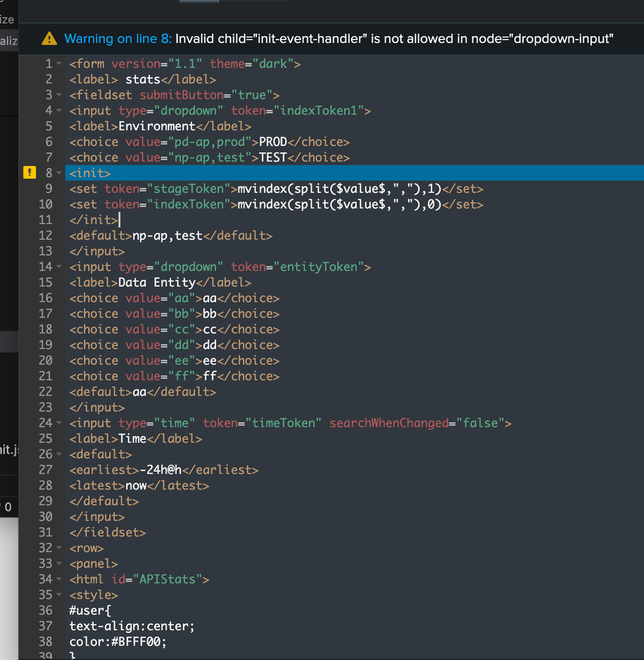Viewport: 644px width, 660px height.
Task: Collapse the entityToken input fold on line 14
Action: (x=59, y=266)
